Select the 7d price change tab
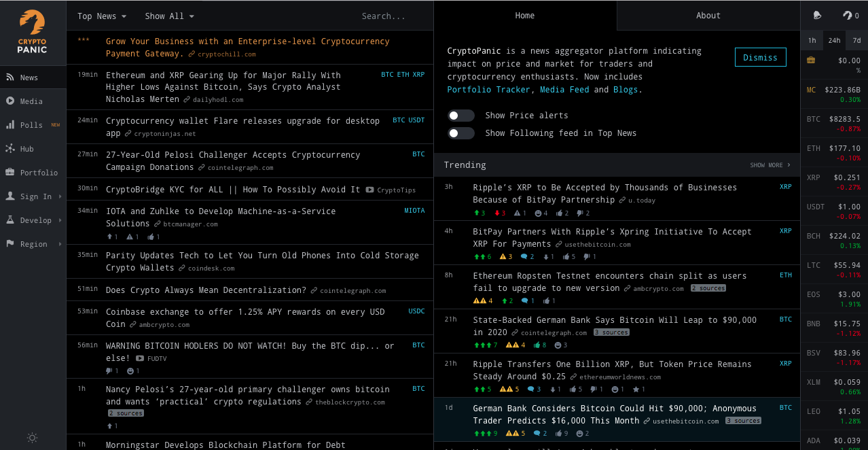This screenshot has width=868, height=450. click(x=856, y=41)
